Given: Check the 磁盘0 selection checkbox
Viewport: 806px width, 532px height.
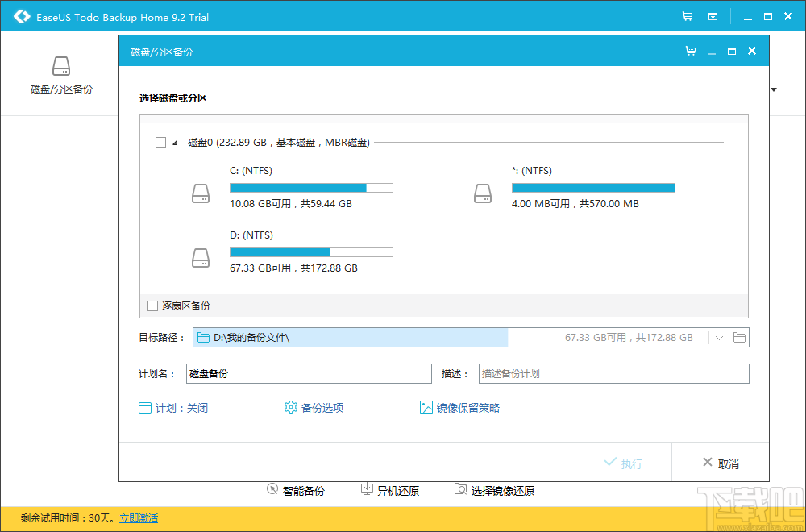Looking at the screenshot, I should pos(159,142).
